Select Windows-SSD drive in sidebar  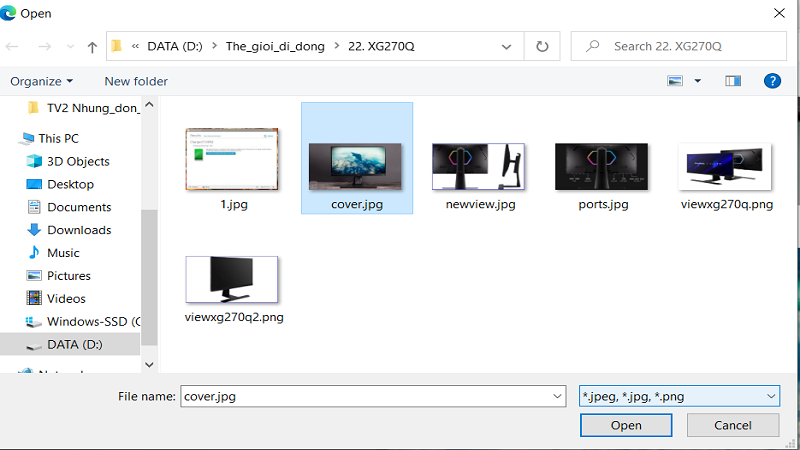[x=83, y=321]
